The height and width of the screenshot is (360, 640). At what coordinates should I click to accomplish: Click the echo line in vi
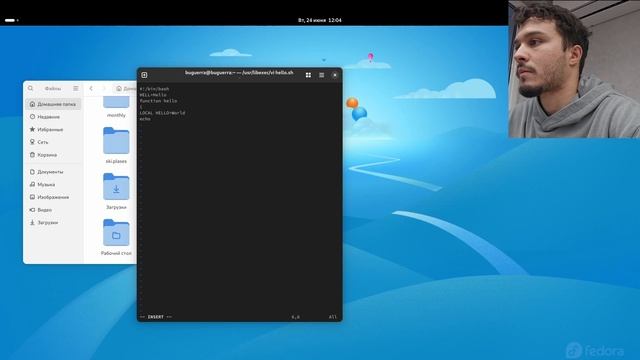point(145,119)
